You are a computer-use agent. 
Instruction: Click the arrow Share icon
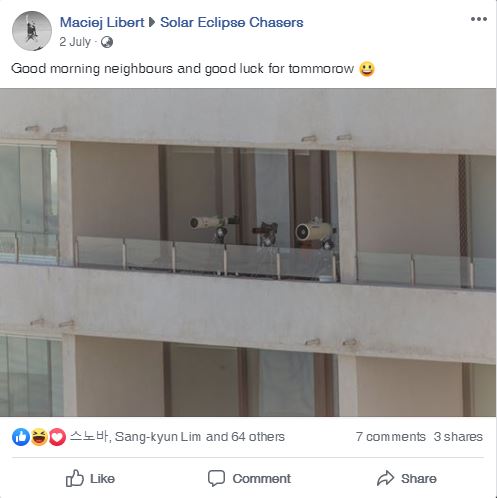click(386, 478)
